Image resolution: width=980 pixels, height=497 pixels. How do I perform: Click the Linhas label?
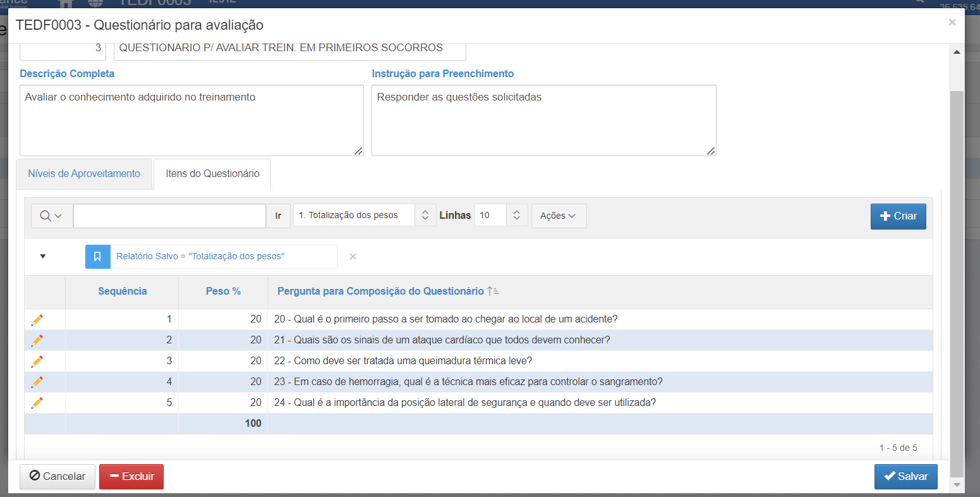[x=456, y=216]
